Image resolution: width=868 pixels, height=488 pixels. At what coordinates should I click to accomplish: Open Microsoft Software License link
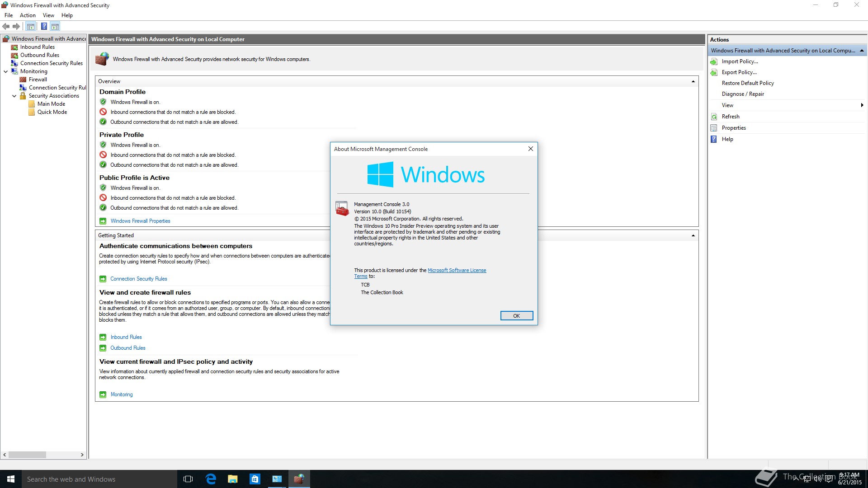pos(457,270)
